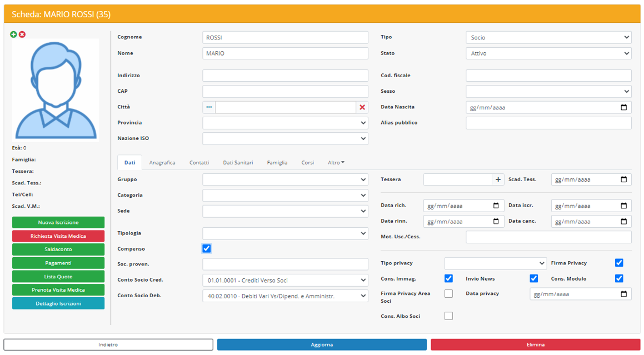Screen dimensions: 644x355
Task: Click the Richiesta Visita Medica button
Action: [x=58, y=236]
